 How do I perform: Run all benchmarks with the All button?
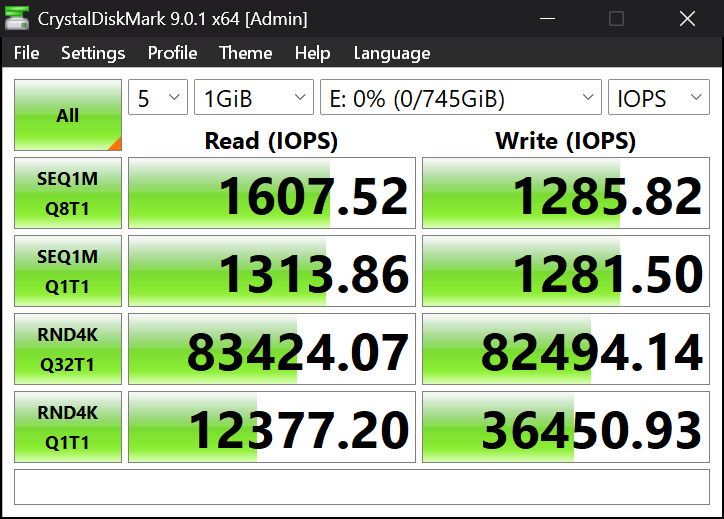click(x=68, y=115)
